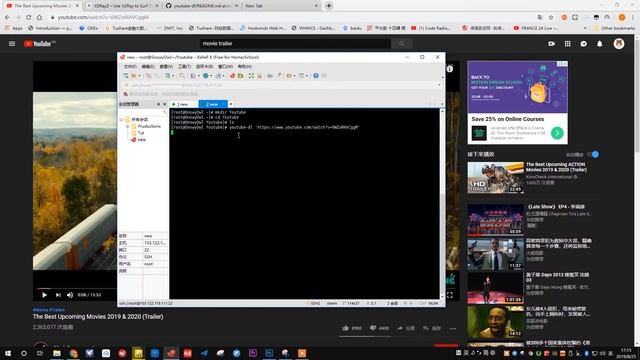Open the last Help (H) menu in Xshell
Screen dimensions: 640x360
point(244,66)
